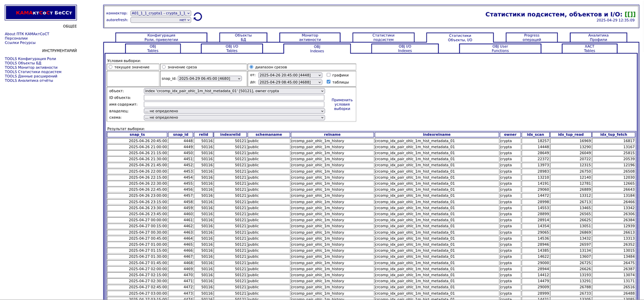Enable the 'графики' checkbox
644x300 pixels.
(x=329, y=75)
